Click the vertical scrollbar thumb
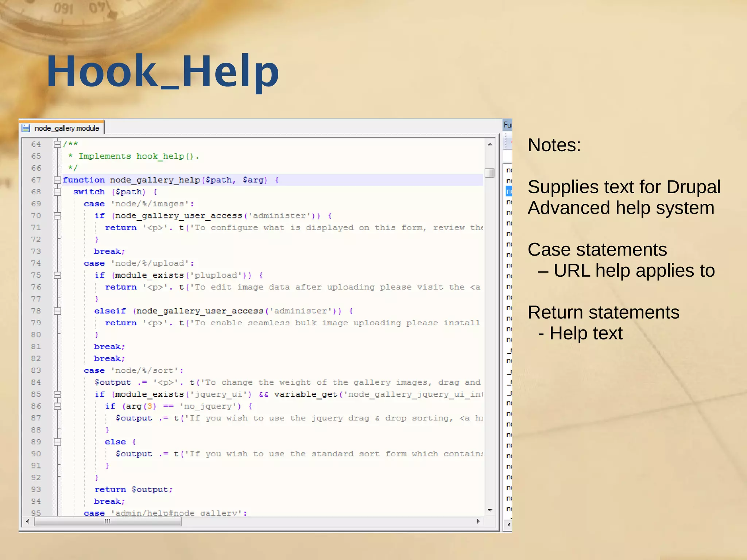747x560 pixels. pyautogui.click(x=490, y=172)
